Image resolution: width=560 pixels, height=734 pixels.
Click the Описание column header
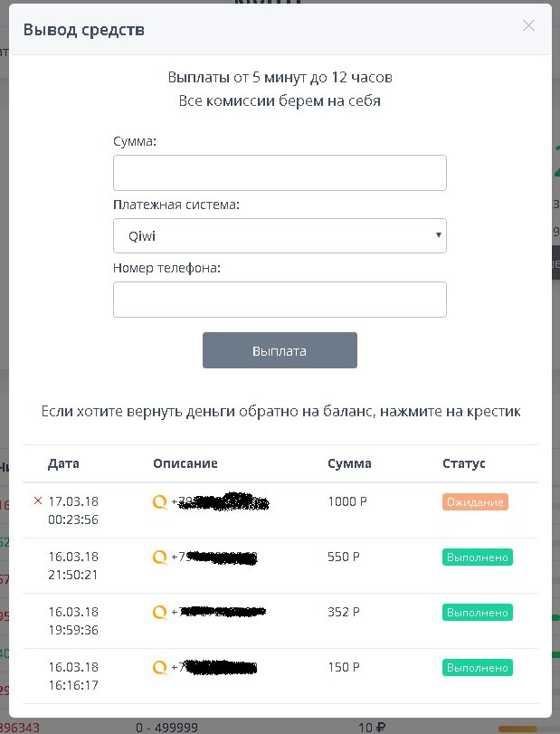point(185,463)
